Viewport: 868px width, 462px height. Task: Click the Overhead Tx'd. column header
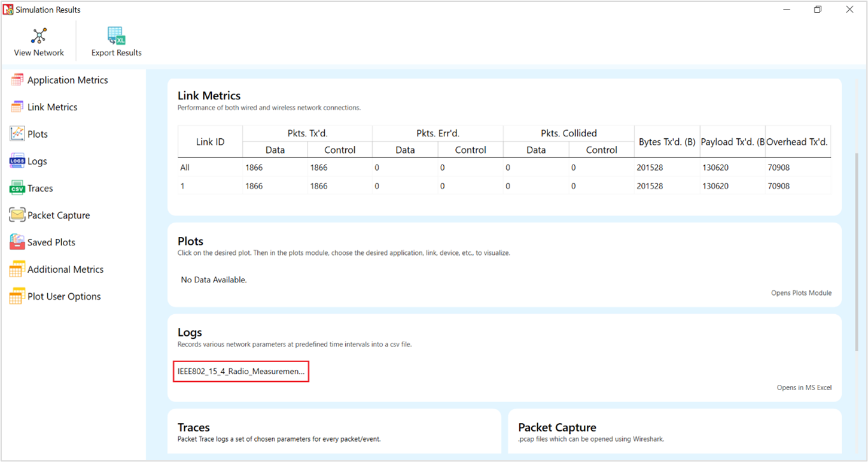797,142
